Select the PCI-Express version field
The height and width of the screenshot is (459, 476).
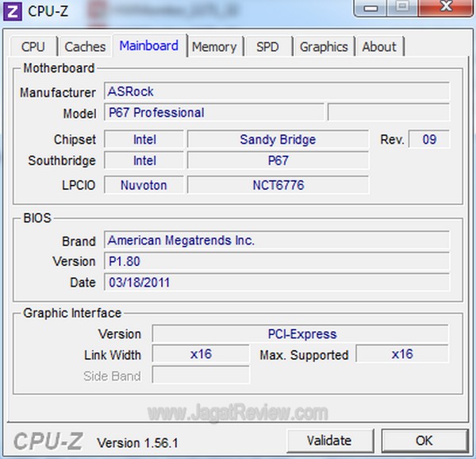click(300, 334)
